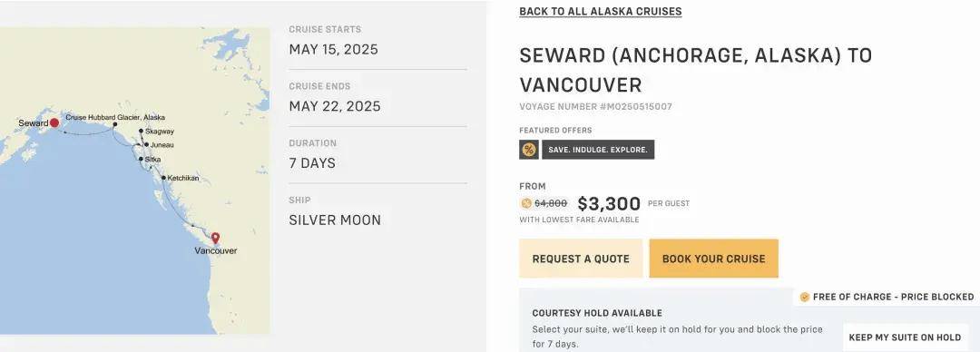Click the Vancouver red pin marker on map
980x352 pixels.
click(x=215, y=238)
